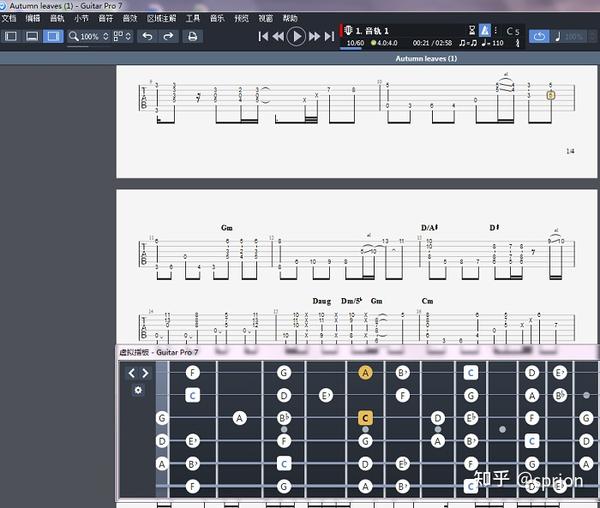600x508 pixels.
Task: Select the yellow highlighted note in bar 10
Action: coord(551,95)
